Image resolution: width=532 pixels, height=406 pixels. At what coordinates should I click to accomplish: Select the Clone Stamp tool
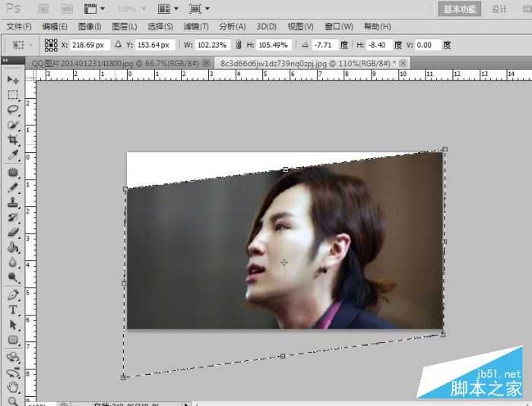pyautogui.click(x=13, y=203)
